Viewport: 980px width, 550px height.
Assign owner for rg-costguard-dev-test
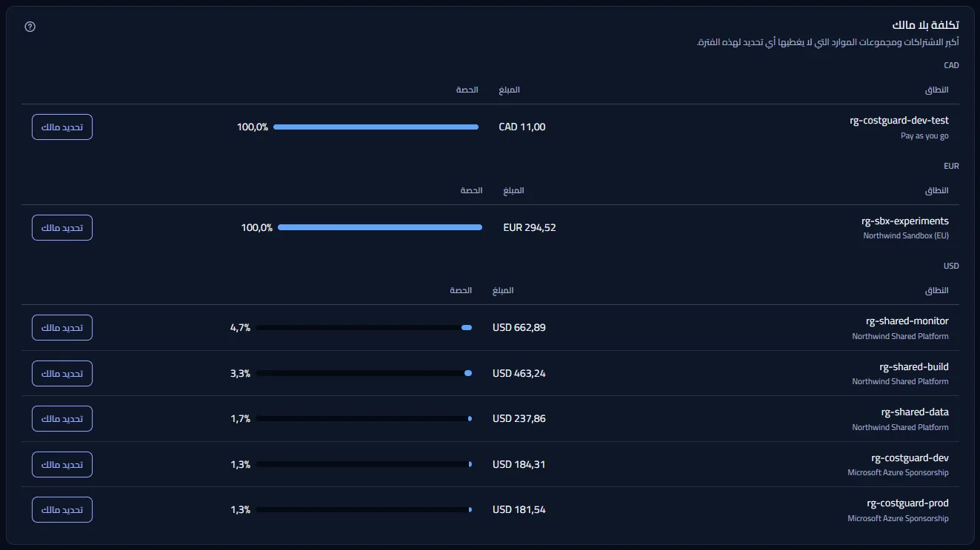[62, 127]
